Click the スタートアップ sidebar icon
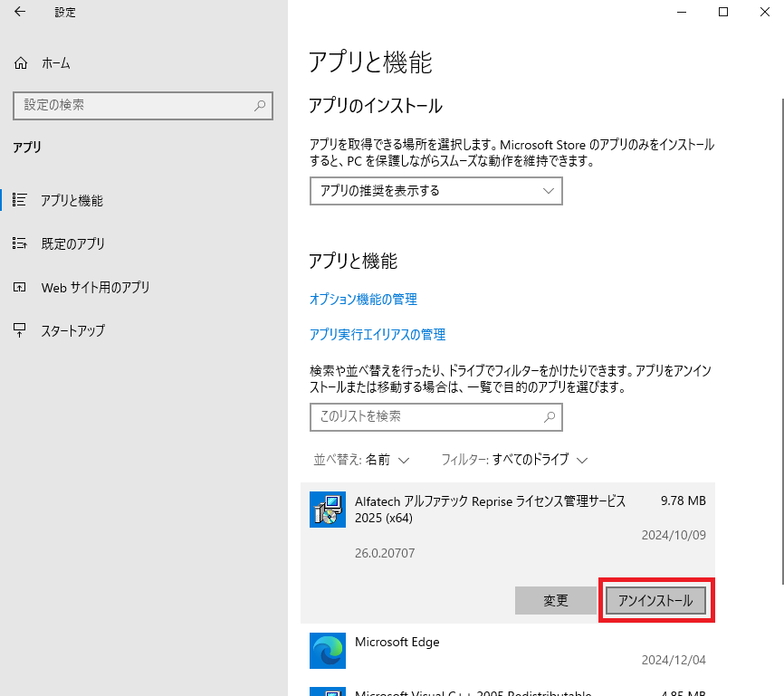 [20, 330]
